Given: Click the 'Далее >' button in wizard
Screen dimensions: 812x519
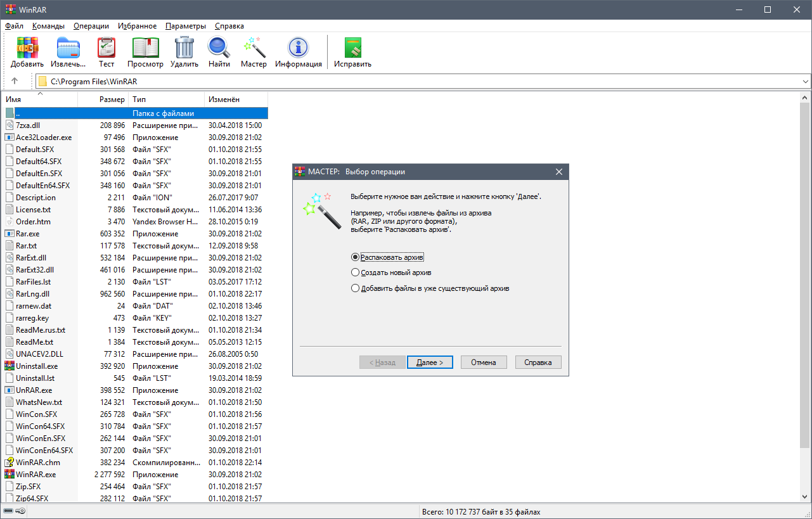Looking at the screenshot, I should 430,362.
